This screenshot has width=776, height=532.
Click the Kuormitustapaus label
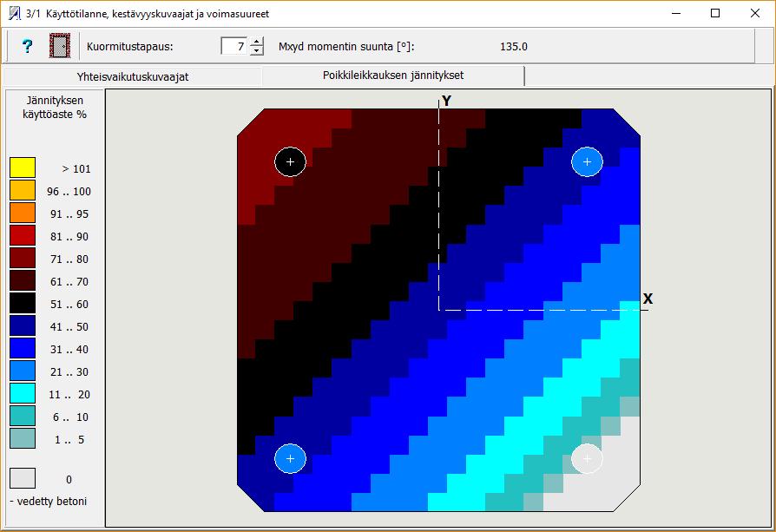[x=129, y=47]
